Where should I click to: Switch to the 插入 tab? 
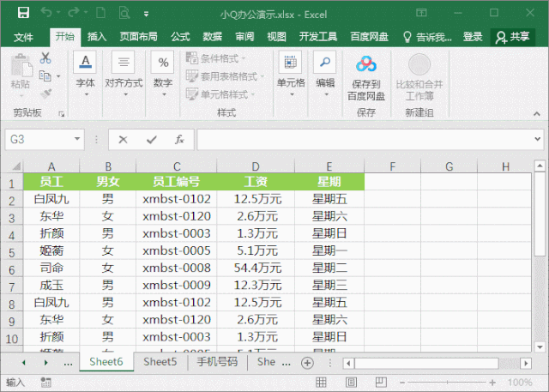tap(97, 36)
